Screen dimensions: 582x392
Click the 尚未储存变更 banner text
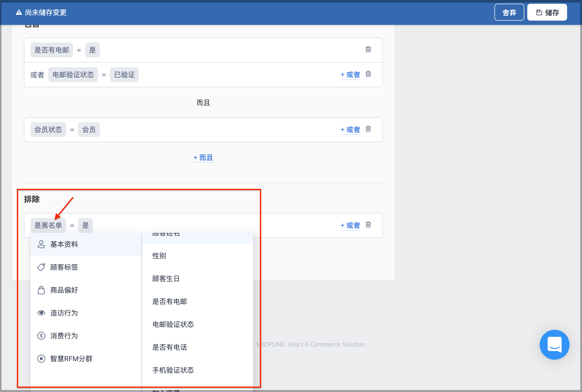(46, 12)
